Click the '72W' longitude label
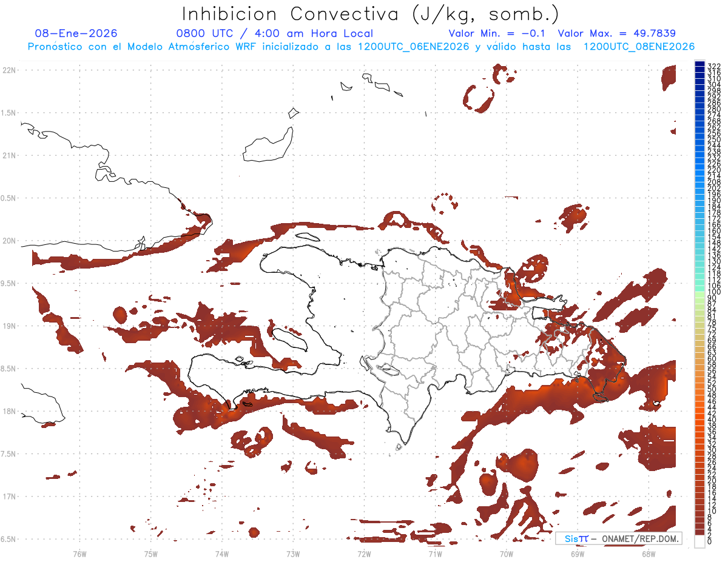 point(364,554)
